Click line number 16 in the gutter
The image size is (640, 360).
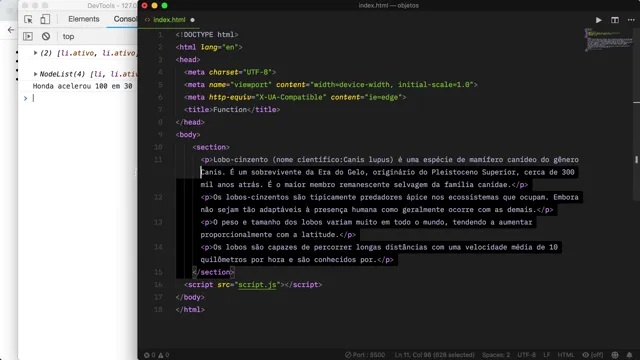click(x=158, y=284)
